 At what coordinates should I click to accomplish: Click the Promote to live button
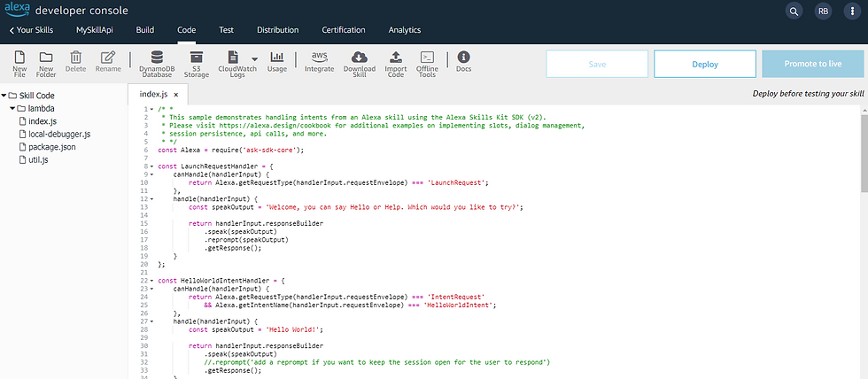pyautogui.click(x=813, y=64)
